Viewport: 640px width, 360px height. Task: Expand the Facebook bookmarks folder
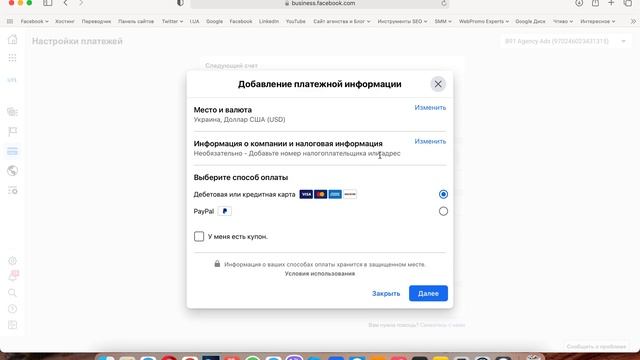(34, 21)
